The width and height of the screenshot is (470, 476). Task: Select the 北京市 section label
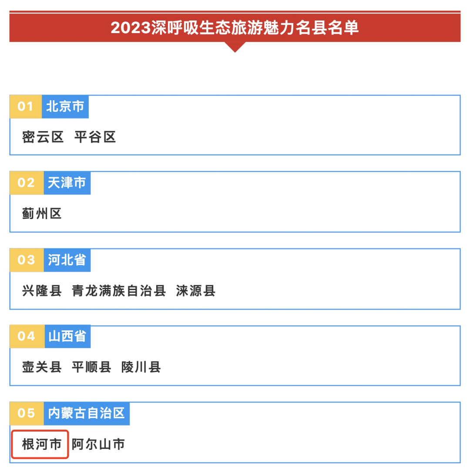click(65, 107)
